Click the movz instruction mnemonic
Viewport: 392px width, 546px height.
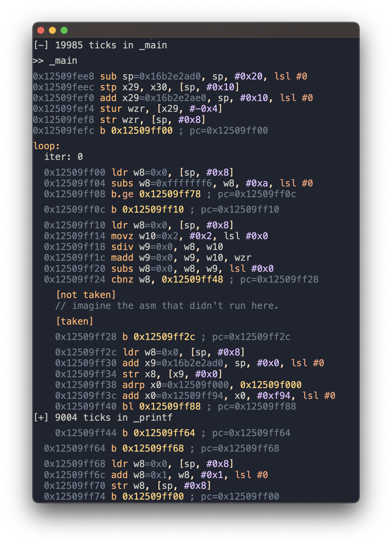122,236
